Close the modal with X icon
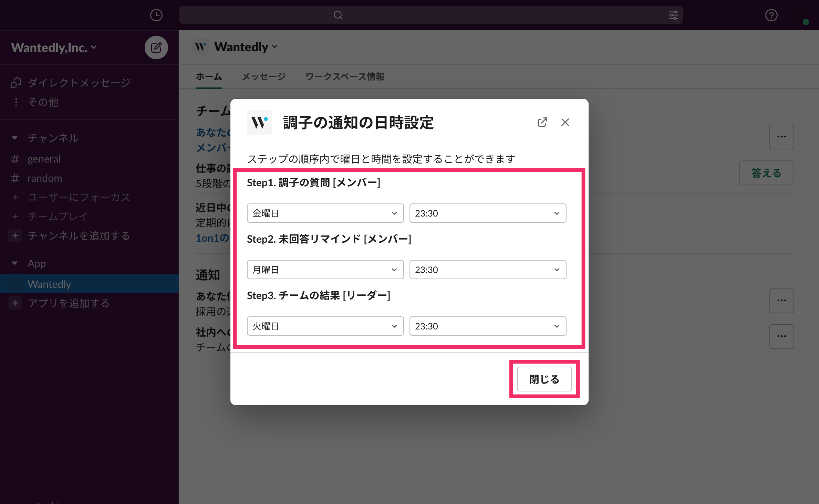The image size is (819, 504). (565, 122)
